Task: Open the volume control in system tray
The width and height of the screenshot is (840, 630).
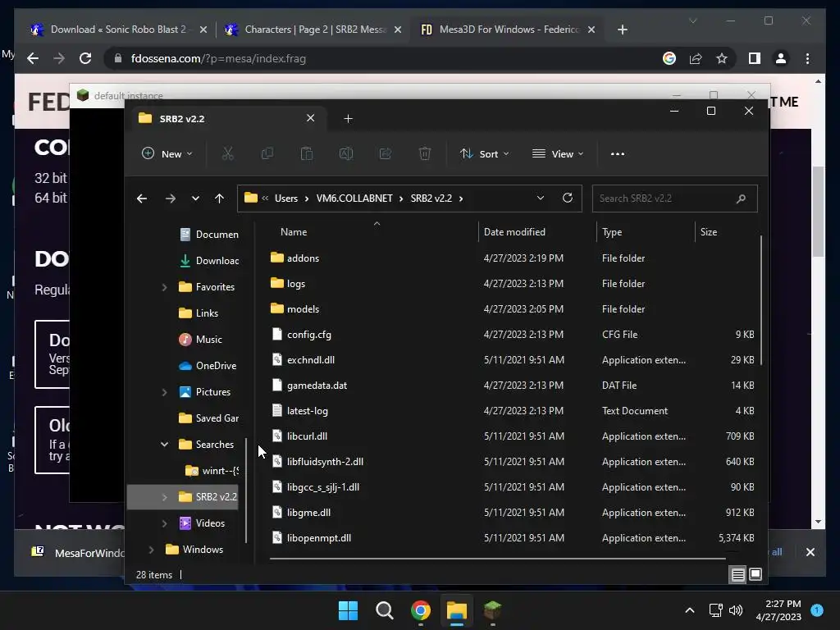Action: pyautogui.click(x=736, y=610)
